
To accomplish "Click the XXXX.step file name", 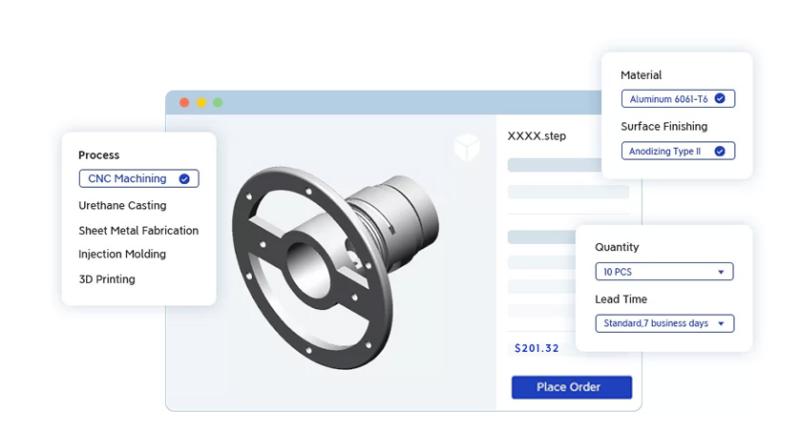I will click(537, 136).
